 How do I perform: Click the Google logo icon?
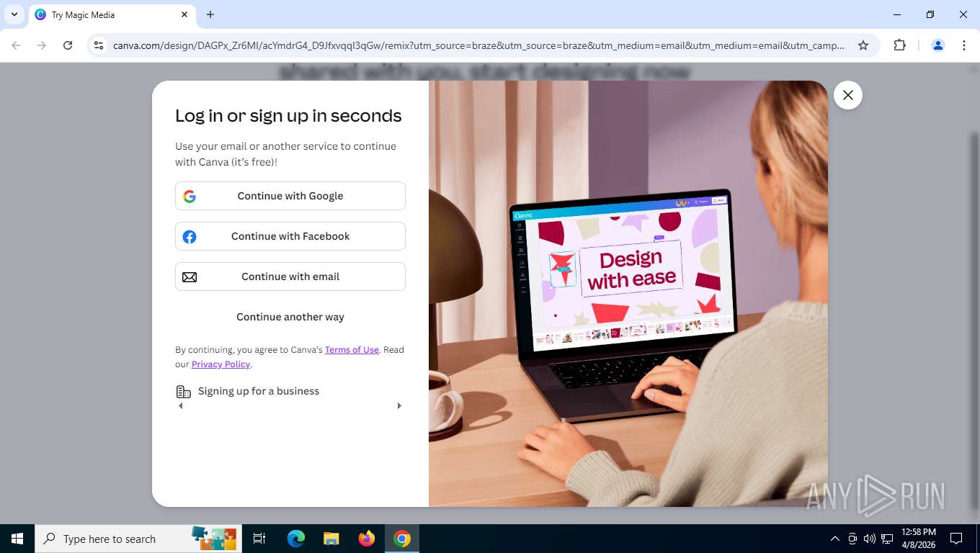click(x=190, y=197)
